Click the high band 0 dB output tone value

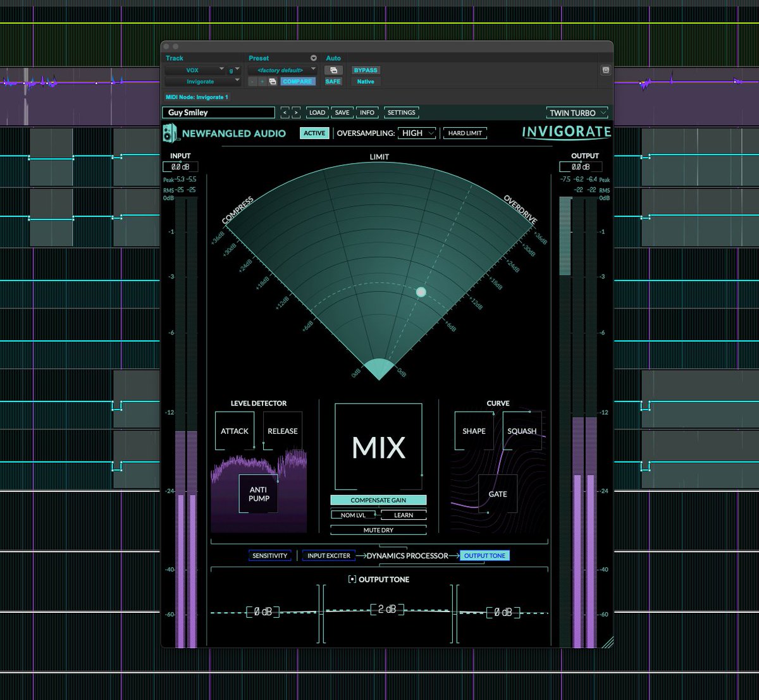[x=503, y=611]
